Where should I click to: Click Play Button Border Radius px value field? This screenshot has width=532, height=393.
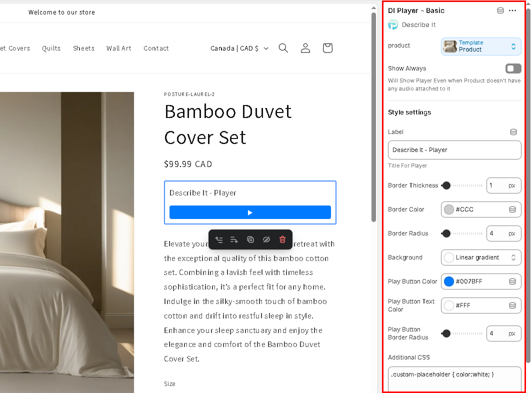[504, 333]
